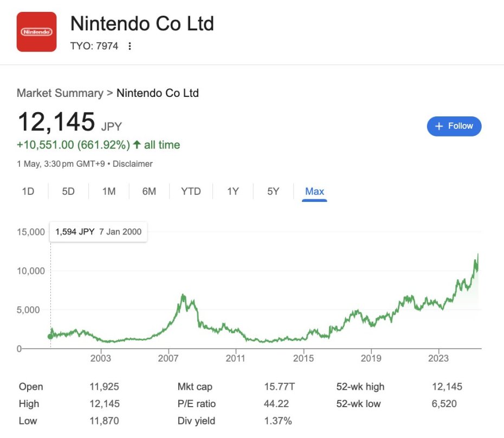The height and width of the screenshot is (438, 504).
Task: Select the Max time range tab
Action: [314, 192]
